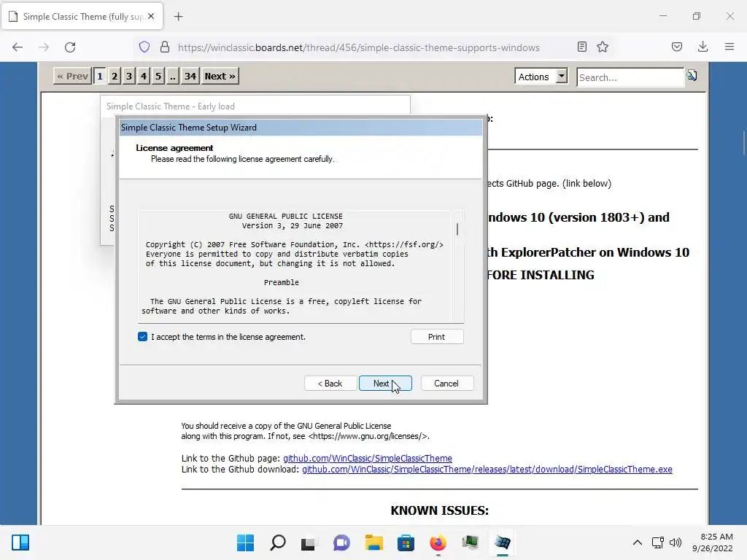Screen dimensions: 747x560
Task: Toggle reader view icon in address bar
Action: point(581,47)
